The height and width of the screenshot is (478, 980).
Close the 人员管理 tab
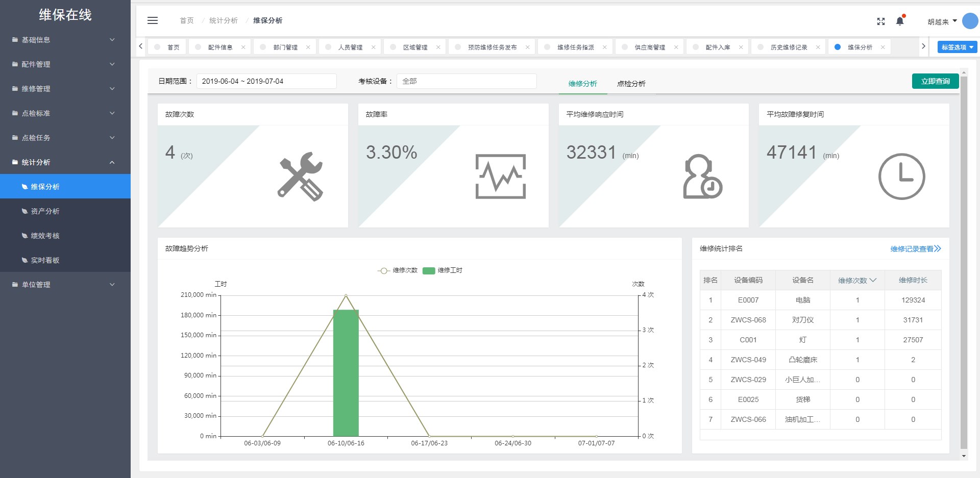click(x=374, y=47)
